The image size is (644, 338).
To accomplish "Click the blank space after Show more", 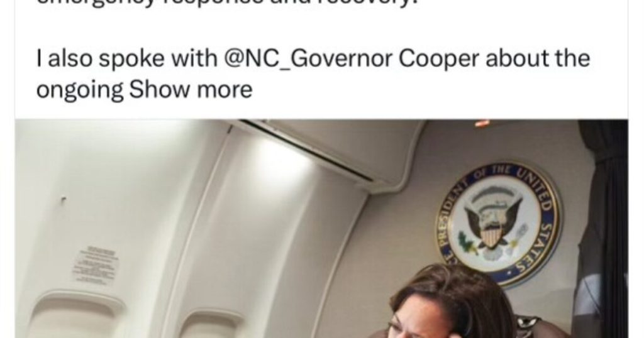I will tap(440, 90).
